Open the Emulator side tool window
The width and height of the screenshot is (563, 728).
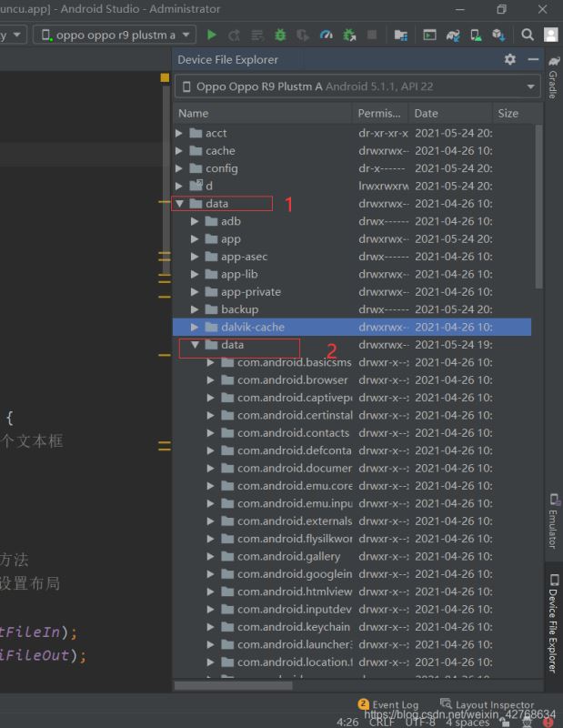pyautogui.click(x=553, y=521)
